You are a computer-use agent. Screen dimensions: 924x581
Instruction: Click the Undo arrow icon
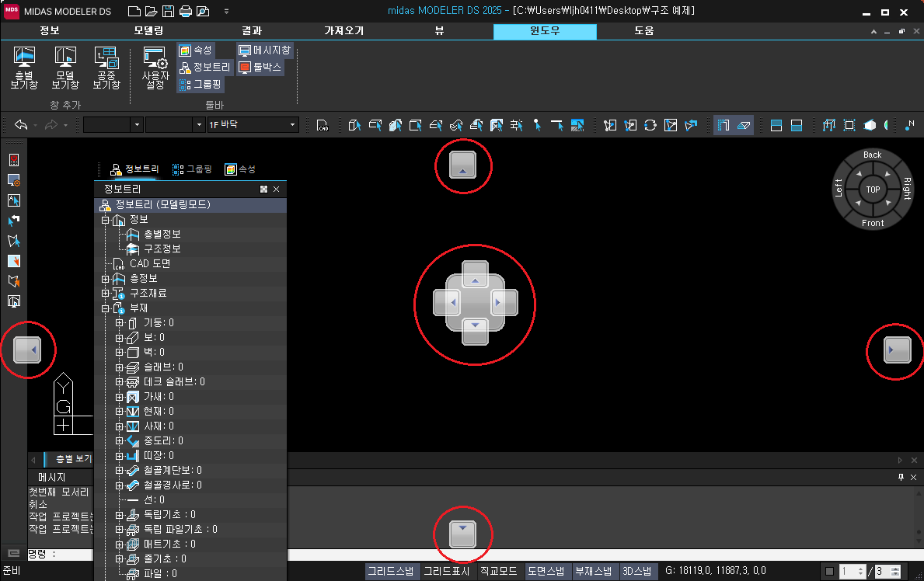click(x=21, y=125)
